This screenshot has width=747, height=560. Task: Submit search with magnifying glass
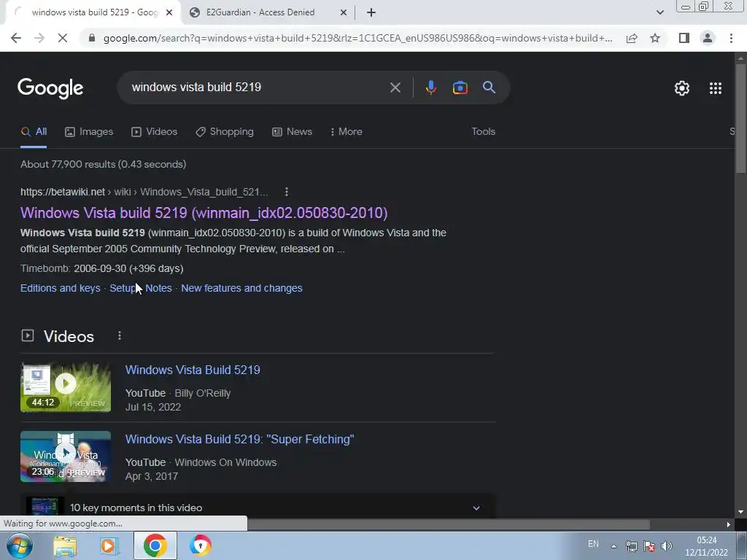click(489, 87)
